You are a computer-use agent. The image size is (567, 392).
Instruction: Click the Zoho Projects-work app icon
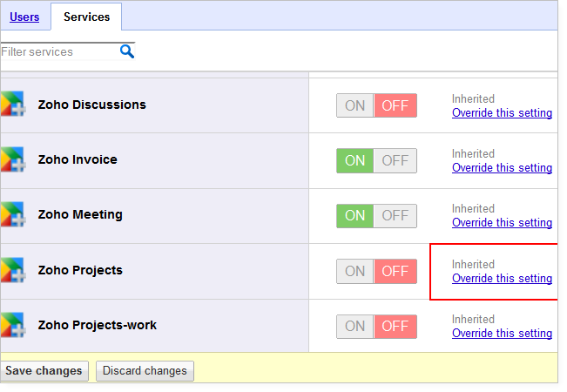pyautogui.click(x=13, y=325)
